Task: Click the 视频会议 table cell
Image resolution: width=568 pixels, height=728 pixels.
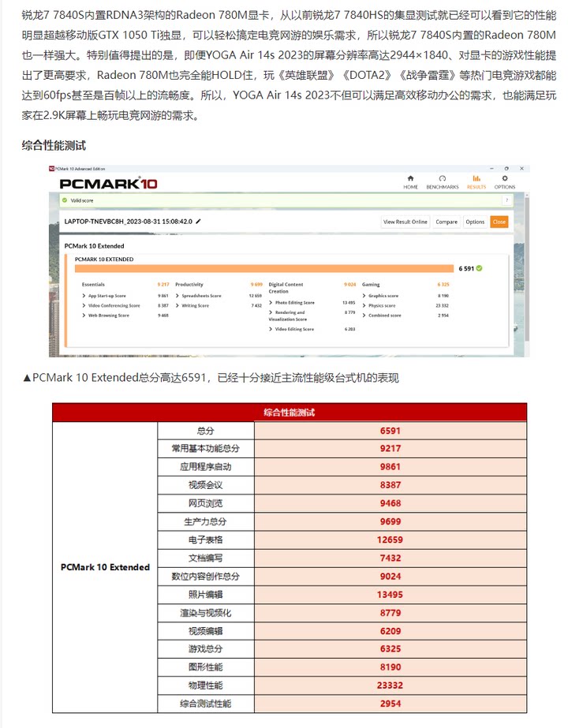Action: pos(206,485)
